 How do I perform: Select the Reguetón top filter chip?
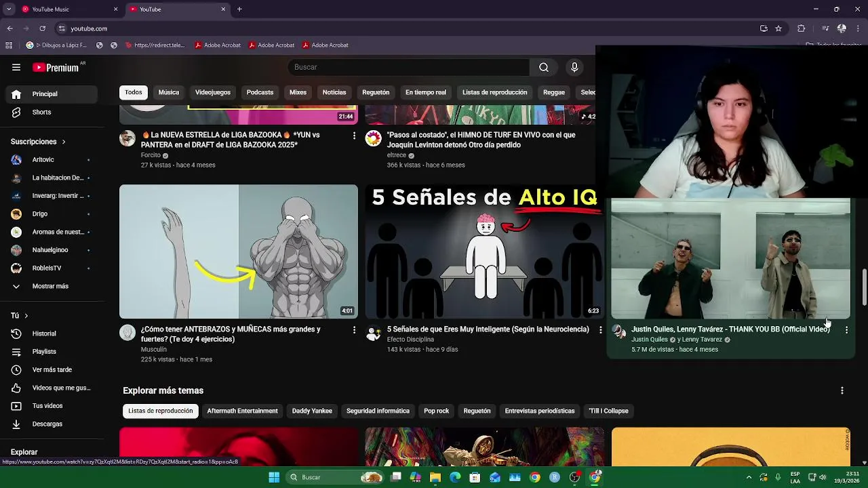point(376,92)
